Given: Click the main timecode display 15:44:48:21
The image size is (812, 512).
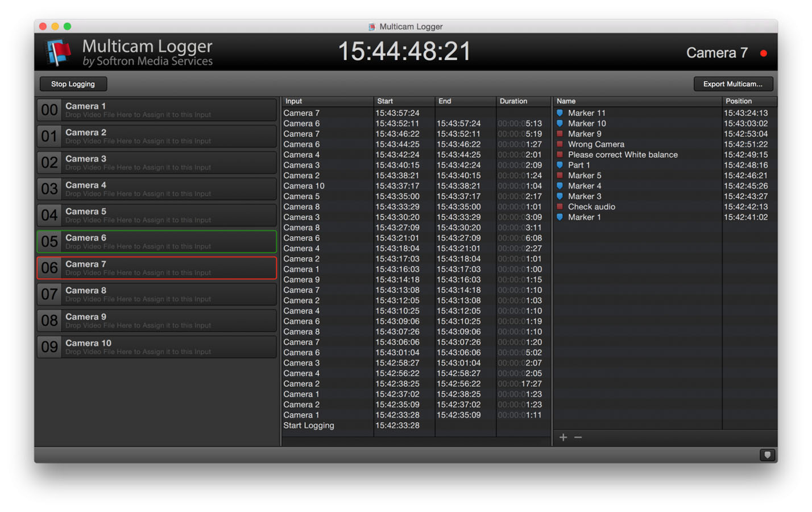Looking at the screenshot, I should (x=405, y=52).
